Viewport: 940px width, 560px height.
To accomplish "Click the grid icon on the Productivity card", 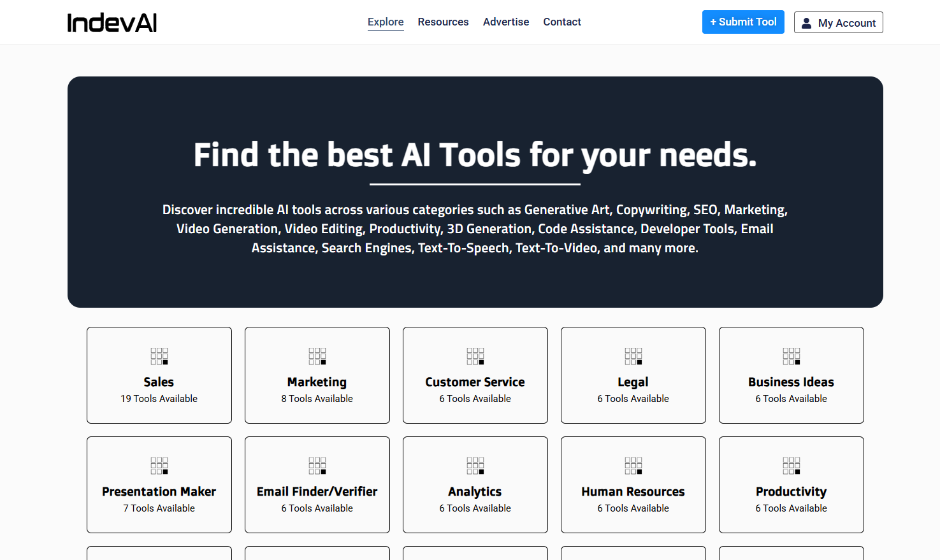I will click(791, 466).
